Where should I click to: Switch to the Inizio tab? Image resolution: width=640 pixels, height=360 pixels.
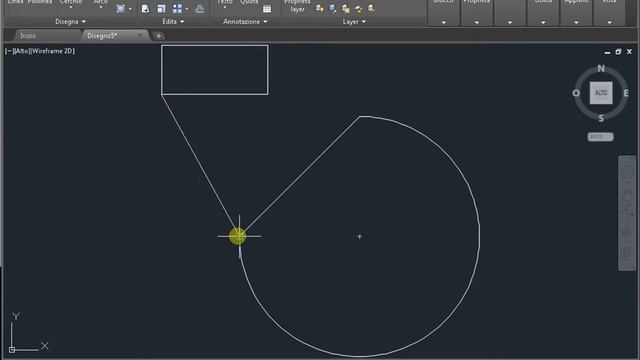[28, 36]
